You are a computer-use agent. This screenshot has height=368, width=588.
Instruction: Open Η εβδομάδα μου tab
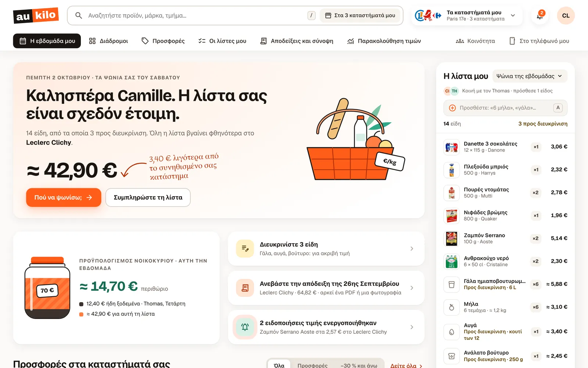pyautogui.click(x=47, y=41)
